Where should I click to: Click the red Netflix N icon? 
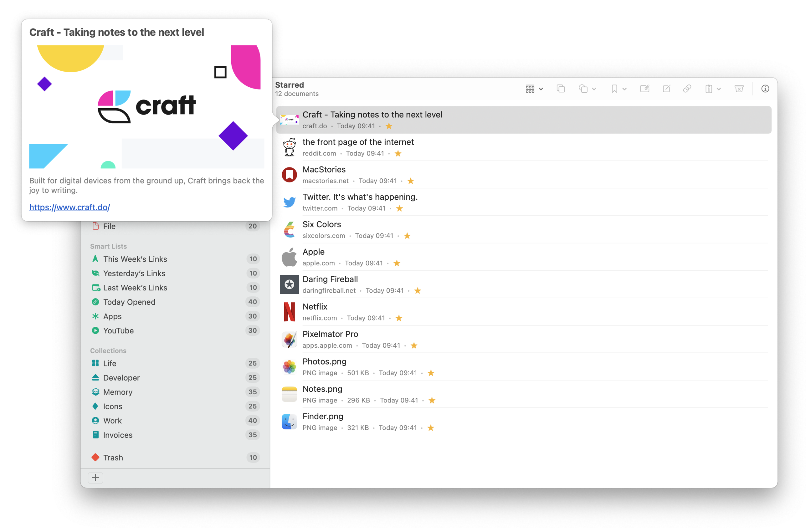[289, 312]
